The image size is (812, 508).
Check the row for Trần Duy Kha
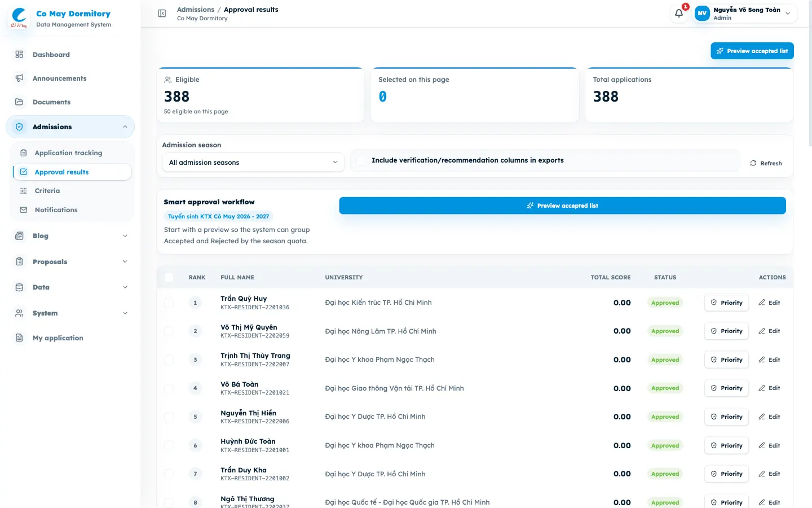[169, 474]
